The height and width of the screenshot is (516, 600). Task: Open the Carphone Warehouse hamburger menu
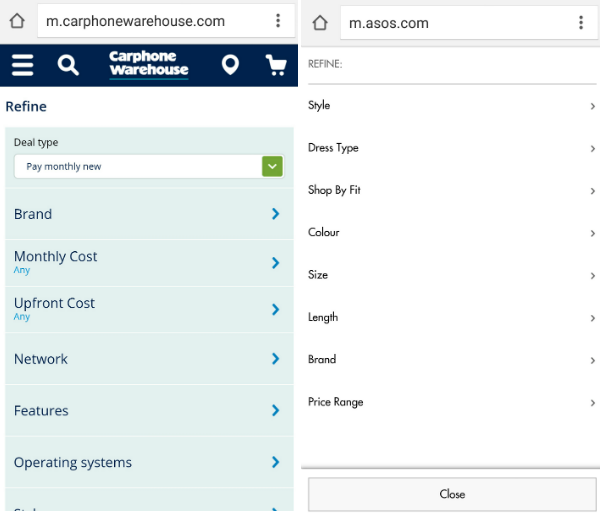tap(23, 65)
